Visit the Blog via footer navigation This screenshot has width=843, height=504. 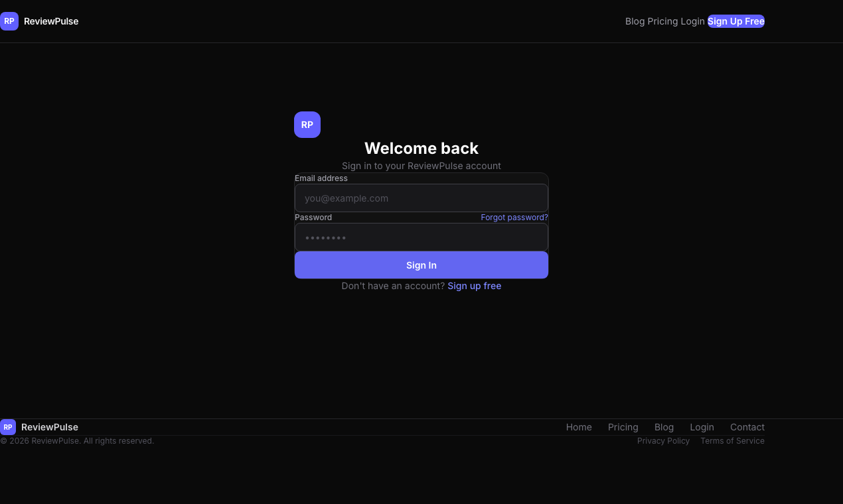point(664,427)
